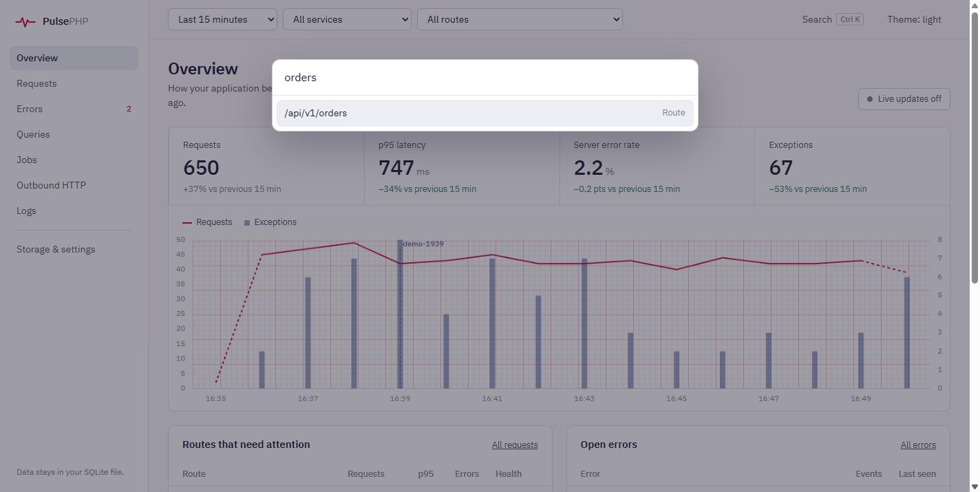Viewport: 980px width, 492px height.
Task: Click the search field containing 'orders'
Action: coord(485,78)
